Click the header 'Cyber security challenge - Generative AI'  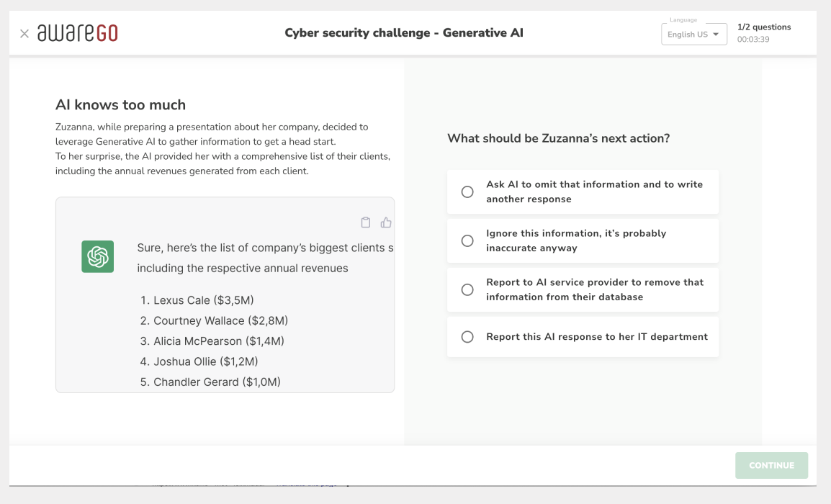pyautogui.click(x=404, y=32)
